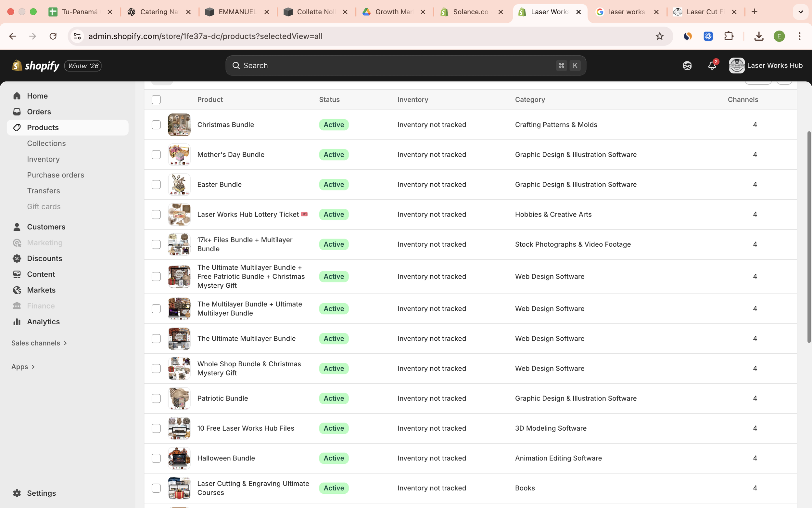812x508 pixels.
Task: Click the Shopify logo
Action: 36,66
